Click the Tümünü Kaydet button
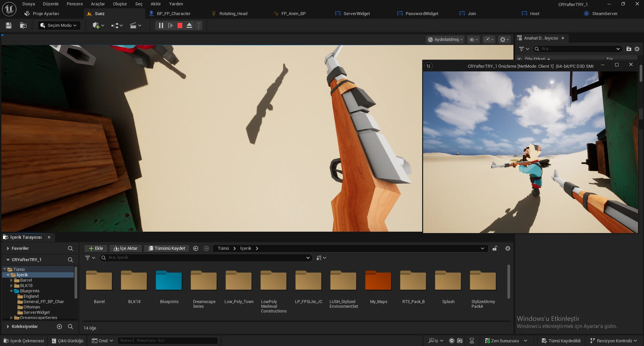This screenshot has height=346, width=644. tap(167, 248)
